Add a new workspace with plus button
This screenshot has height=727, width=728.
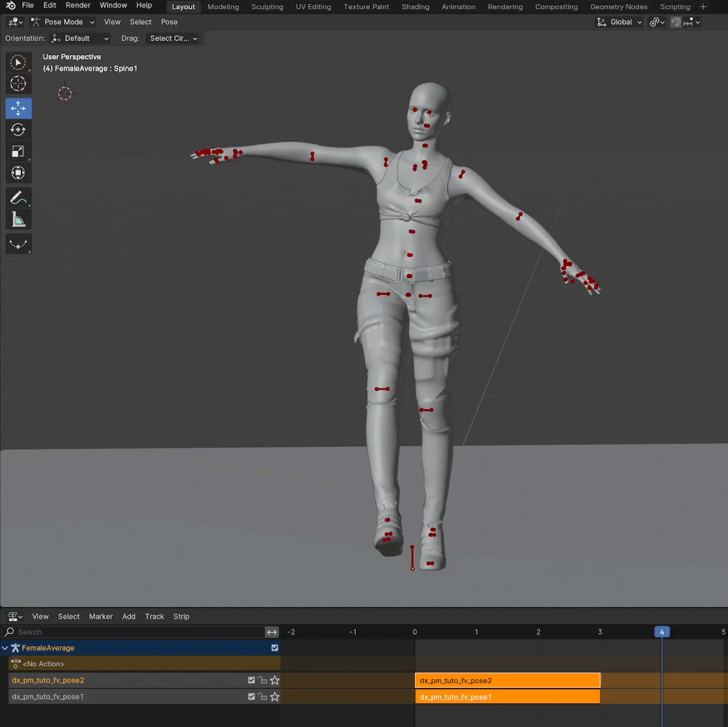click(x=704, y=7)
